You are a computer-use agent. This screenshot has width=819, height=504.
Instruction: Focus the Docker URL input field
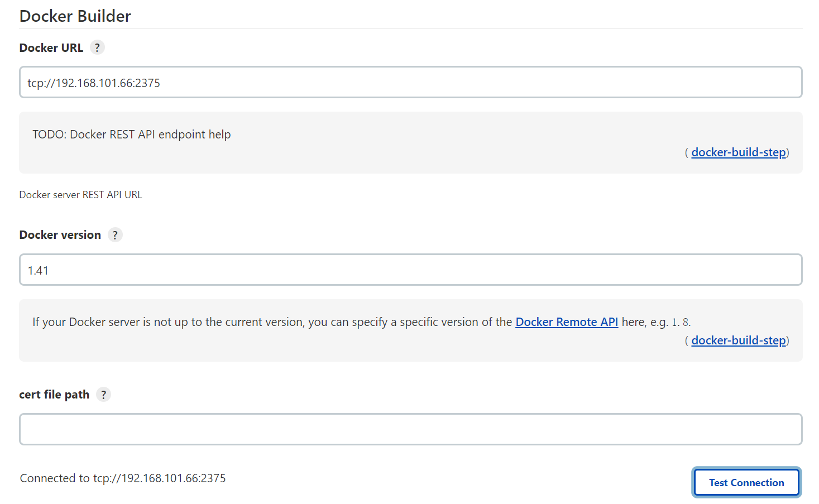tap(410, 83)
